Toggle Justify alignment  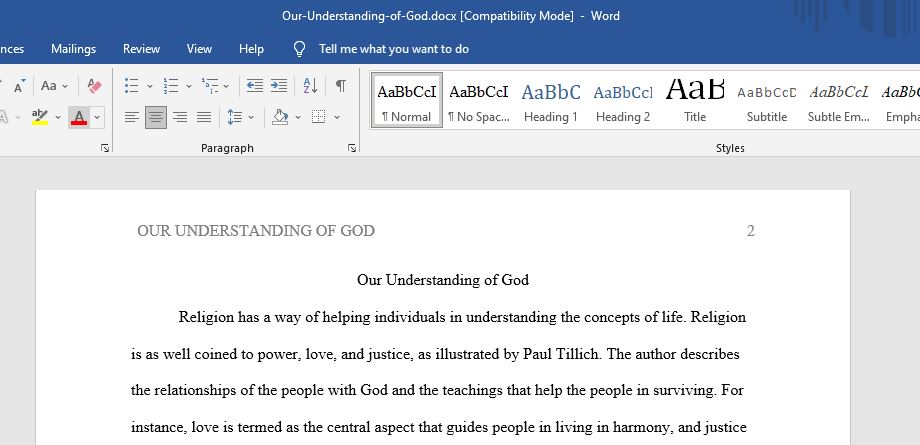tap(204, 117)
